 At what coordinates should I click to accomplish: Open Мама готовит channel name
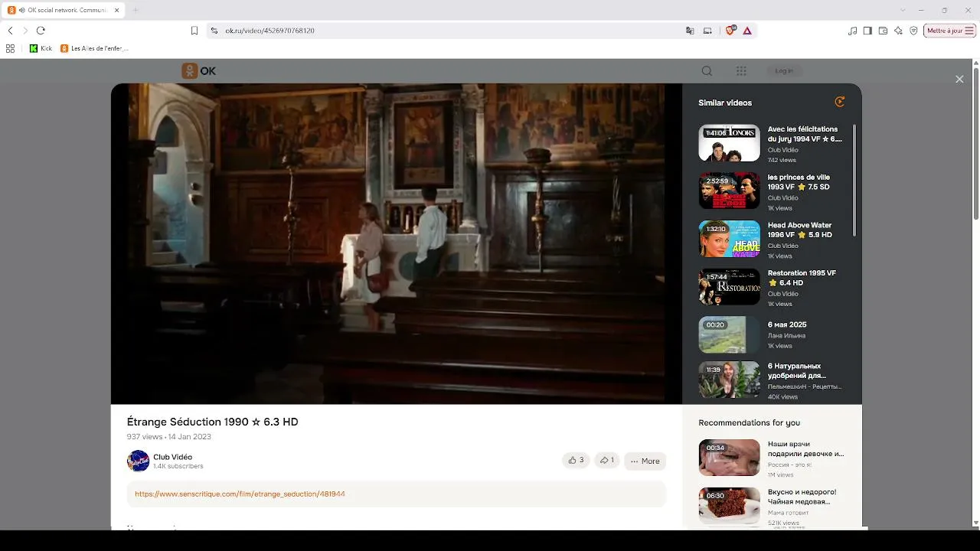[789, 513]
